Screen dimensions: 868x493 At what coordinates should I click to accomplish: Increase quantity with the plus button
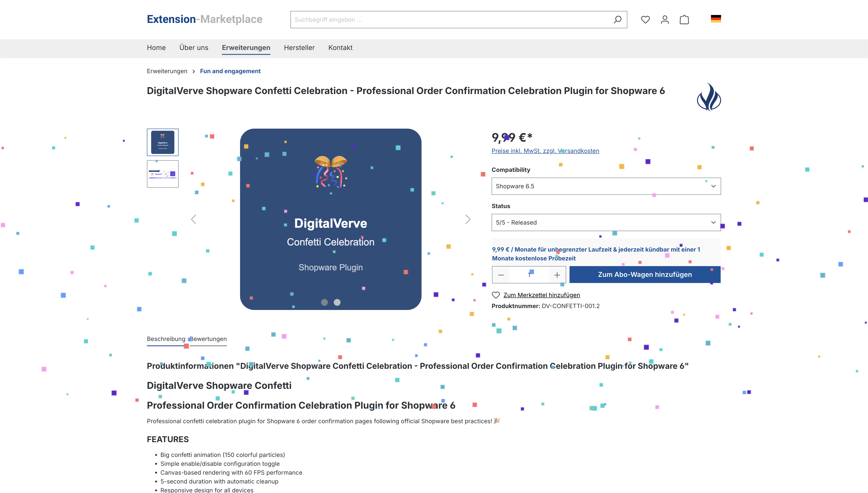[x=557, y=275]
